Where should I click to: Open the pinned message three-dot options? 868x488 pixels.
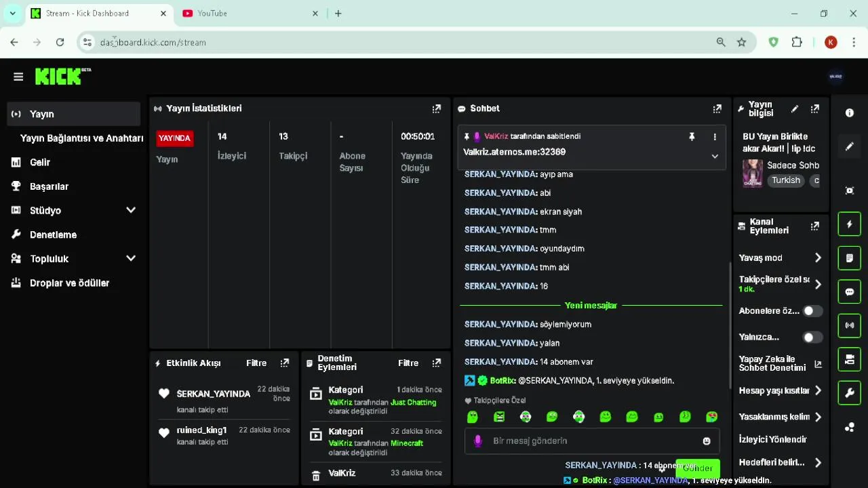(x=715, y=137)
